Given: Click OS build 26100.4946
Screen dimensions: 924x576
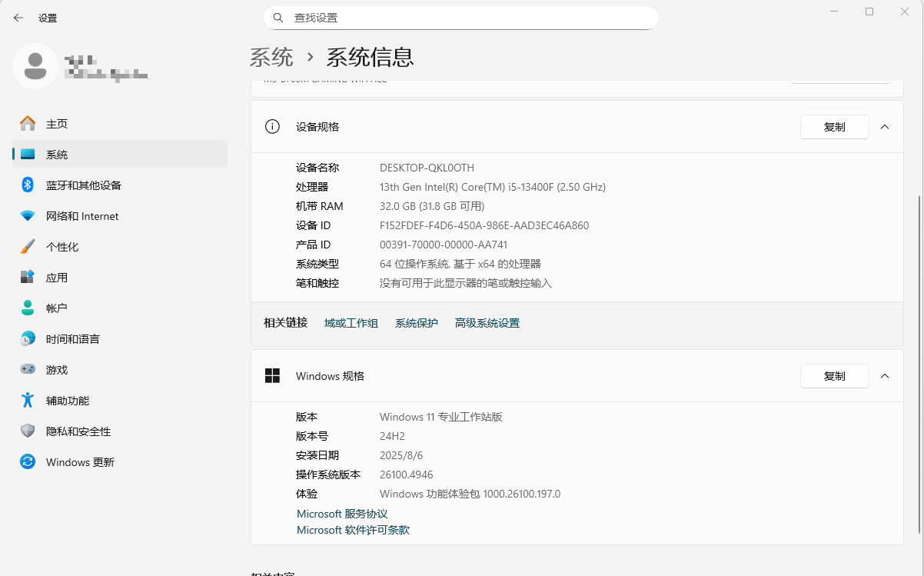Looking at the screenshot, I should 406,474.
